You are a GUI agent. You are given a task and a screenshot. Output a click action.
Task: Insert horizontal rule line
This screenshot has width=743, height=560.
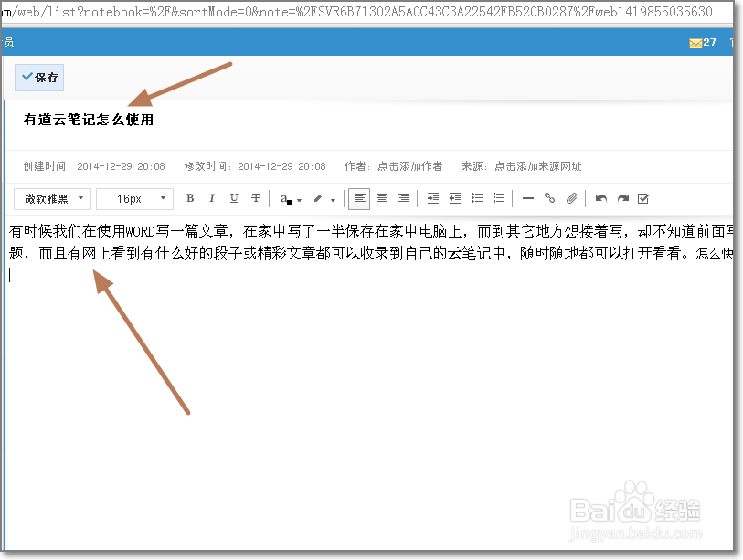pos(528,198)
